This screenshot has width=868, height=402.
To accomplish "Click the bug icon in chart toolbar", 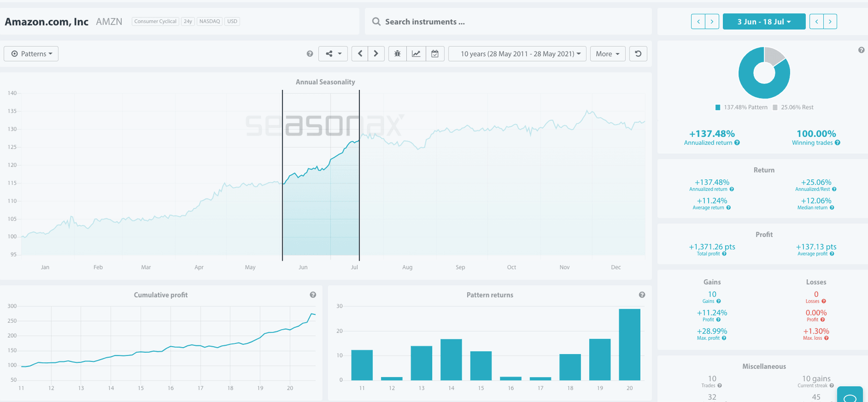I will [397, 54].
